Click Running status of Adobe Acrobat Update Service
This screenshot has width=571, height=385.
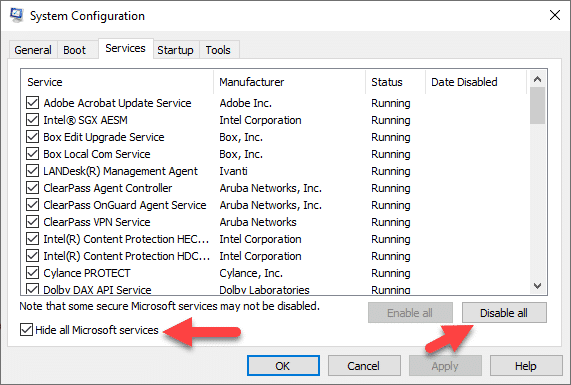pyautogui.click(x=391, y=103)
